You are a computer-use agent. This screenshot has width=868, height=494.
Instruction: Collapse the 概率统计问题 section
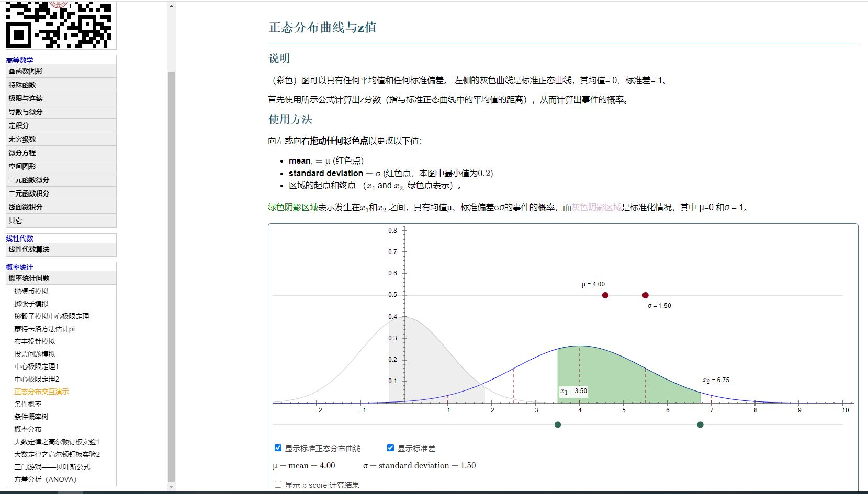[x=29, y=279]
